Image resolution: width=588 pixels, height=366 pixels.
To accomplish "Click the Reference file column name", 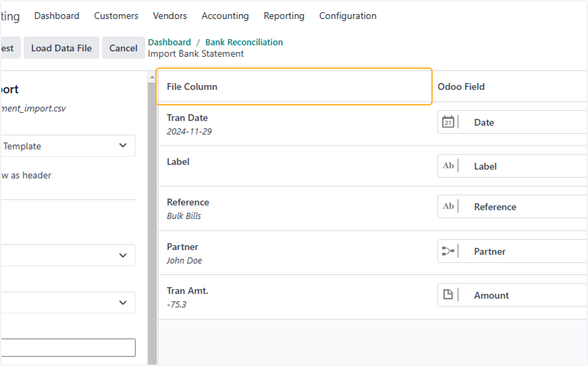I will coord(188,202).
